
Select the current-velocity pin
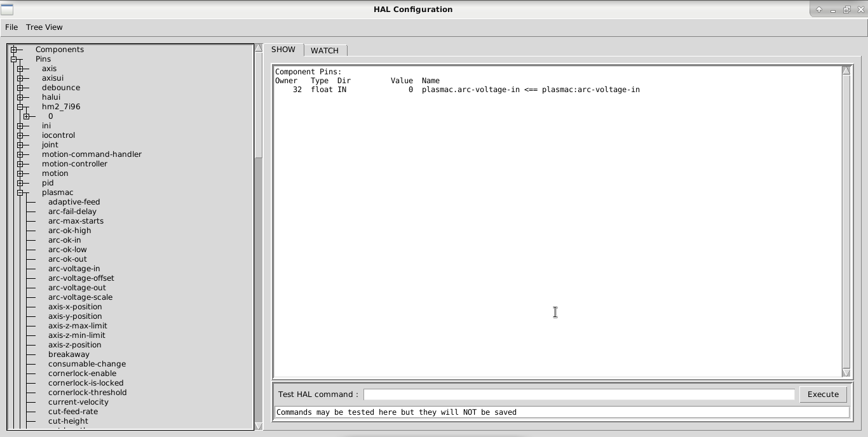(x=78, y=402)
